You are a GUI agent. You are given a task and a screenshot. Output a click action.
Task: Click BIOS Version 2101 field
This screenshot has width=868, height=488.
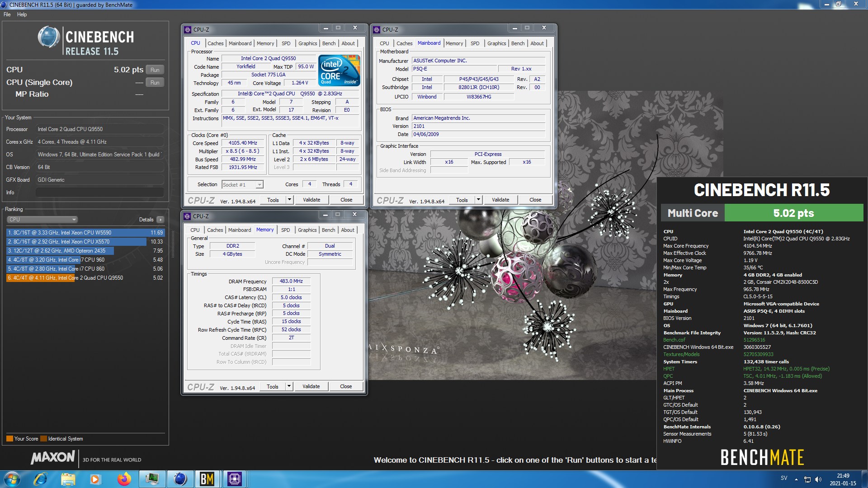479,126
